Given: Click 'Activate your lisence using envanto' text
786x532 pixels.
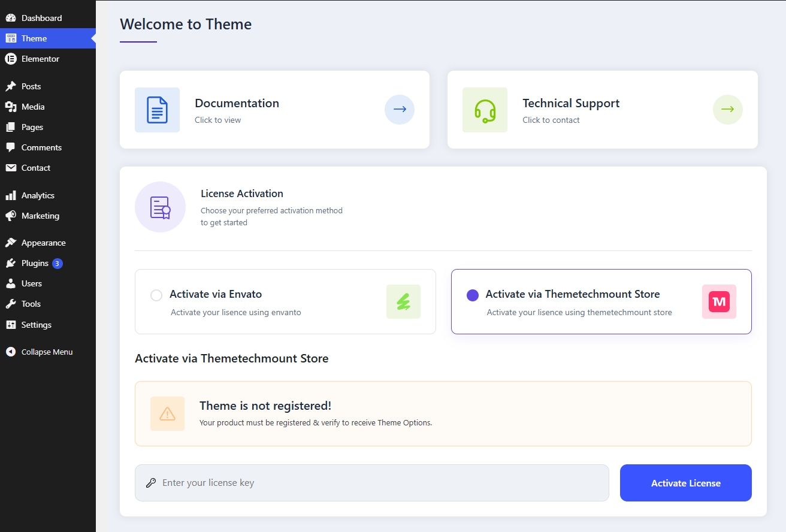Looking at the screenshot, I should [x=236, y=312].
